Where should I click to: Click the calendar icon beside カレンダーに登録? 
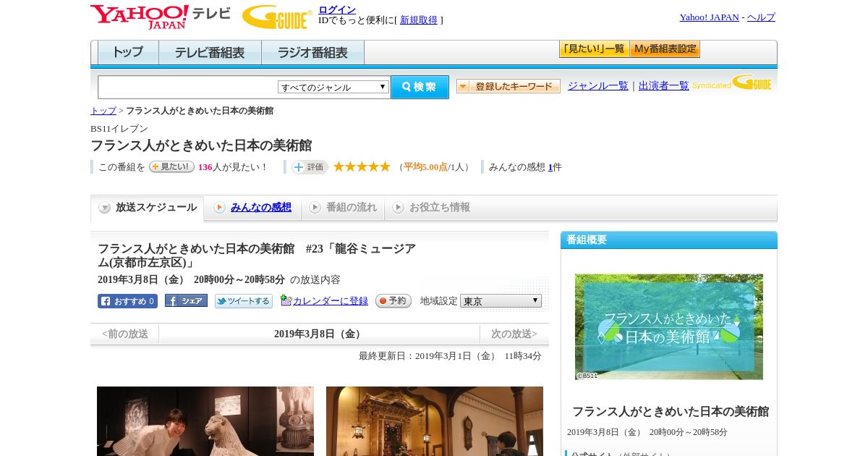click(x=286, y=300)
